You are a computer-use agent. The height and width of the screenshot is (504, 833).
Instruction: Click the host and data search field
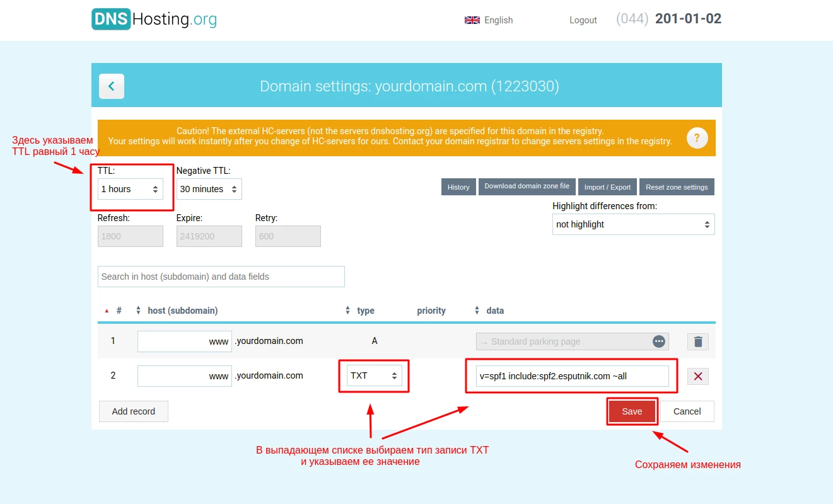221,277
